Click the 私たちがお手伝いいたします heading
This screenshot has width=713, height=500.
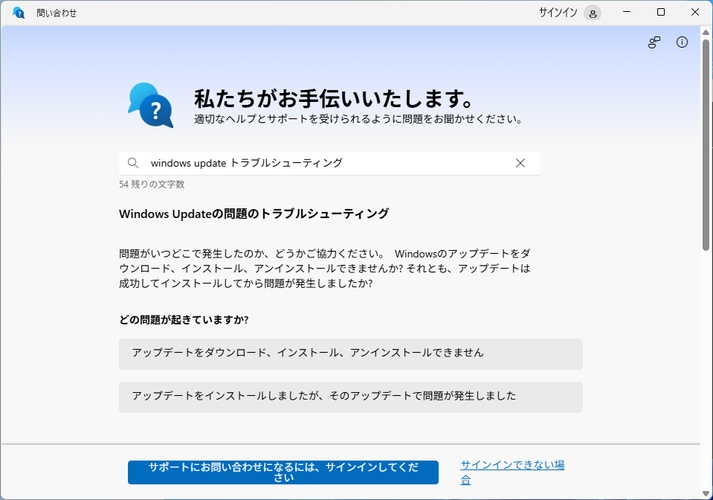point(334,98)
